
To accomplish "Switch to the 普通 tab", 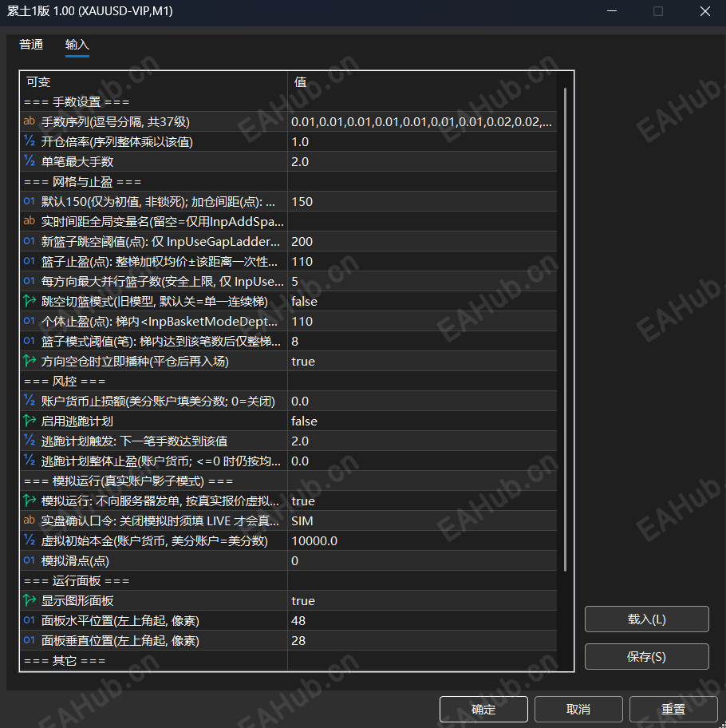I will (31, 45).
